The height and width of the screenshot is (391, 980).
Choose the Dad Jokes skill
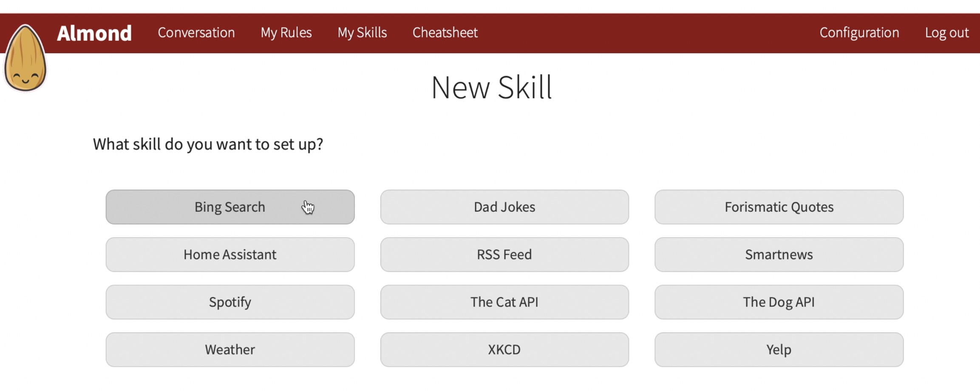(x=504, y=207)
